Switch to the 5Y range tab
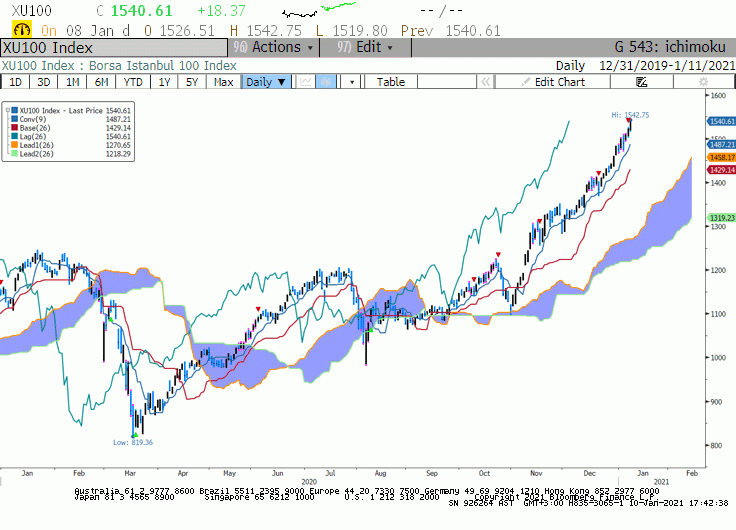Screen dimensions: 736x530 pos(192,82)
